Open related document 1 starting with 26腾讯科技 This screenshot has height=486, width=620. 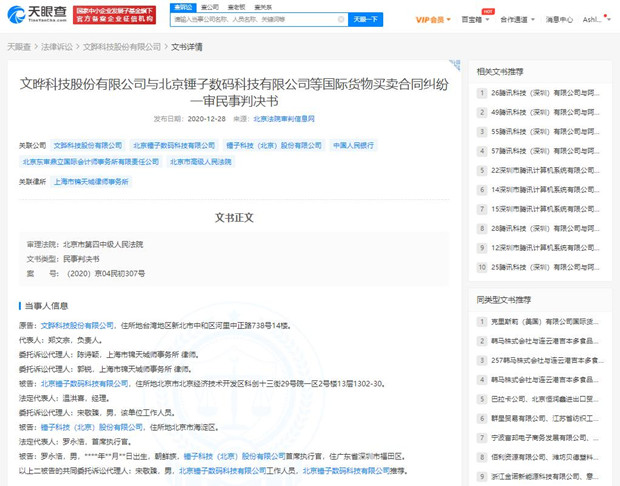(x=540, y=93)
